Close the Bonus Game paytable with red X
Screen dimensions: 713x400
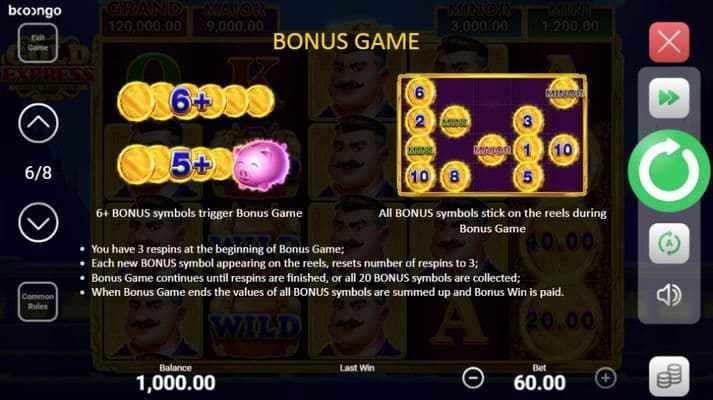[x=669, y=42]
